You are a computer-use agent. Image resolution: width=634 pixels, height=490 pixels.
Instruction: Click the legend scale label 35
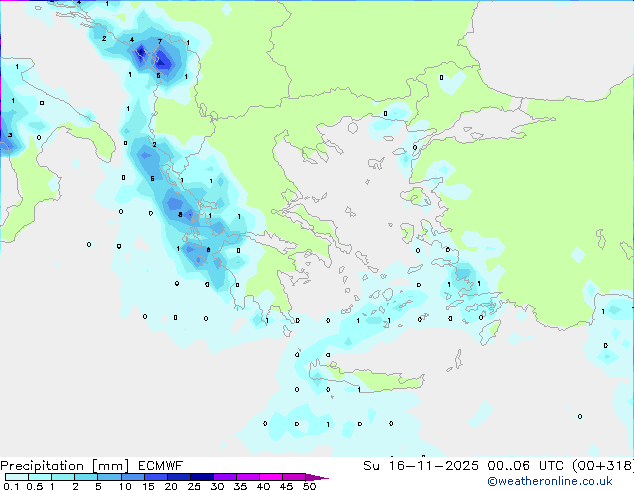240,486
